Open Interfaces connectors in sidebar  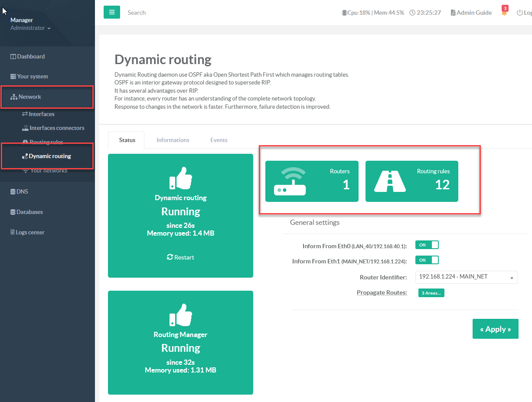point(56,128)
